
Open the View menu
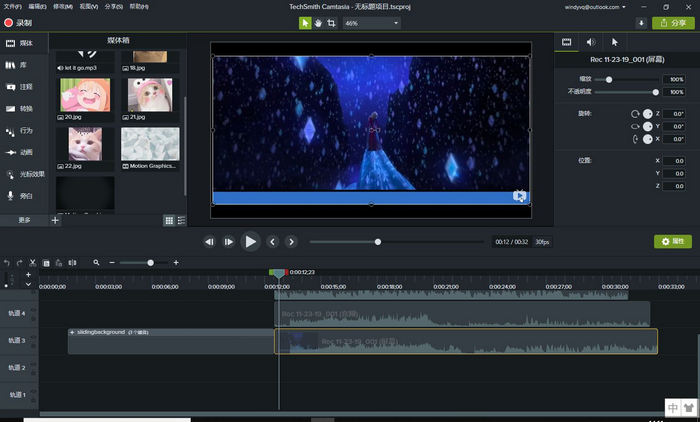pos(88,7)
